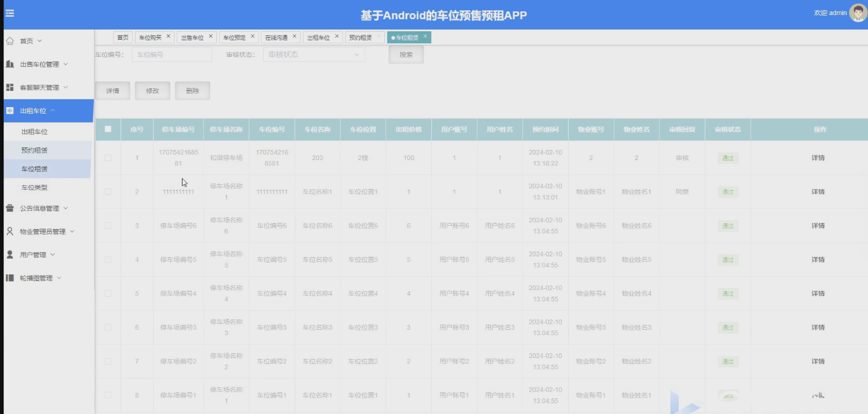Close the 车位预定 tab
This screenshot has width=868, height=414.
[252, 37]
